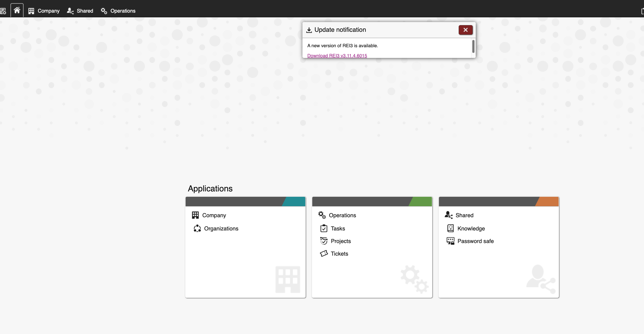This screenshot has width=644, height=334.
Task: Open the admin settings icon at top left
Action: pyautogui.click(x=3, y=11)
